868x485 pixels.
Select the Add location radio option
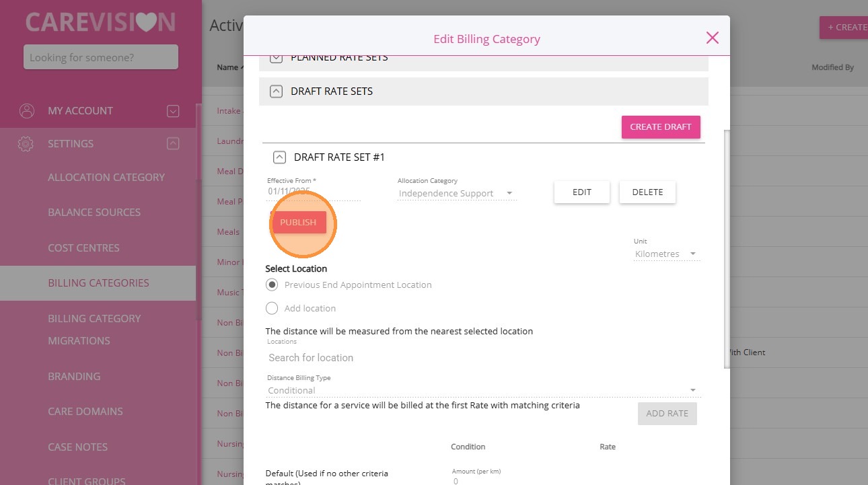pos(272,308)
